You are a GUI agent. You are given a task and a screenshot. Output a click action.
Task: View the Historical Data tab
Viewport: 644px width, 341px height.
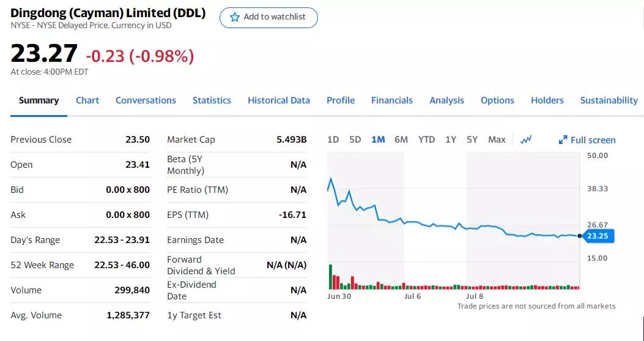279,100
